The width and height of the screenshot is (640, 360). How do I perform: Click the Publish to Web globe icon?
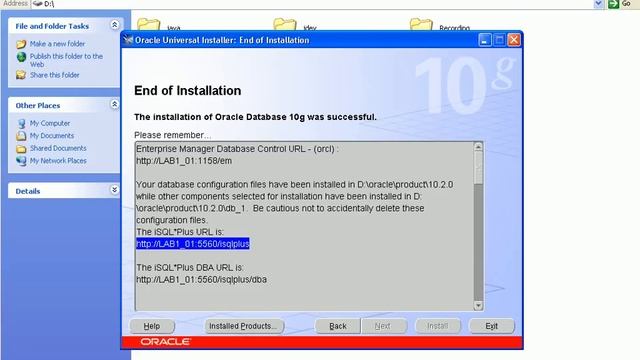tap(21, 57)
